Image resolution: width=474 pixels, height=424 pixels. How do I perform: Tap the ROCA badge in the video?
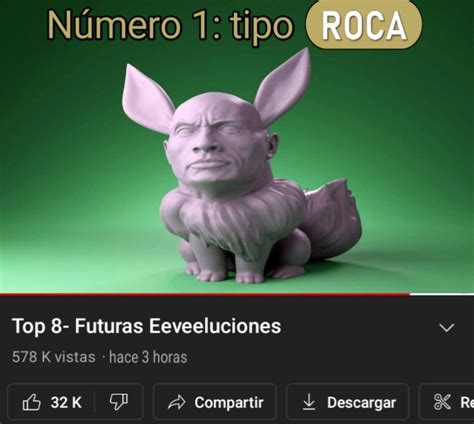pyautogui.click(x=364, y=26)
